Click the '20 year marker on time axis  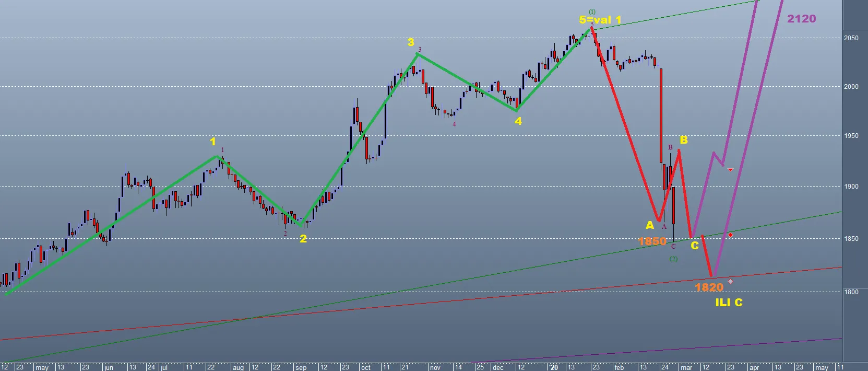(x=553, y=367)
